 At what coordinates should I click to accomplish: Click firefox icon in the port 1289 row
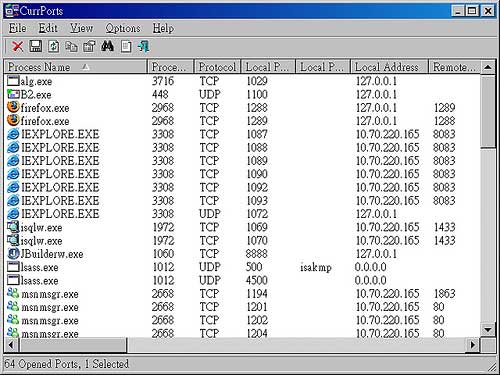point(13,121)
